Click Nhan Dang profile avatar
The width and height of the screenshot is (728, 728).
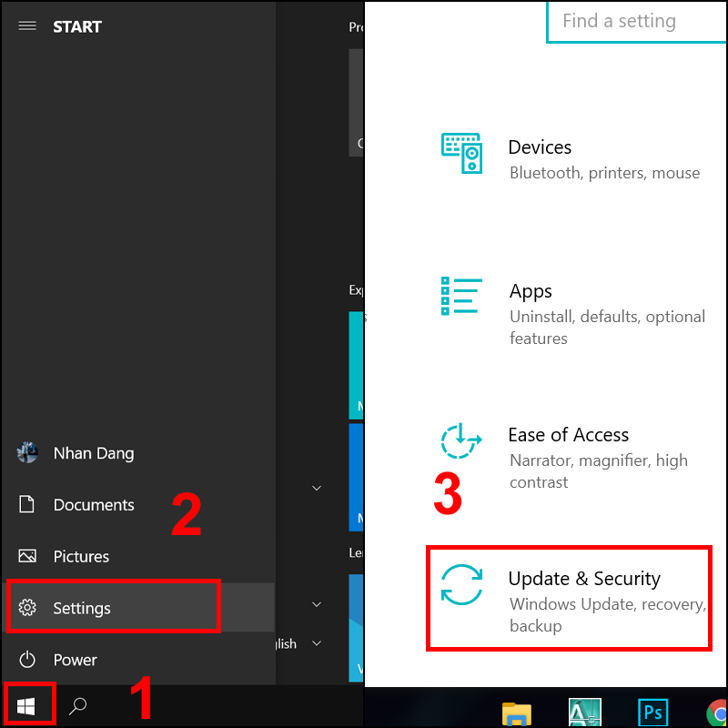tap(27, 452)
